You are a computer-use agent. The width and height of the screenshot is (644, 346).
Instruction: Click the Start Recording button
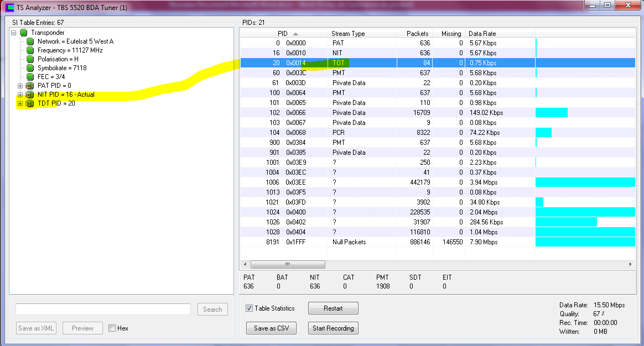click(333, 328)
